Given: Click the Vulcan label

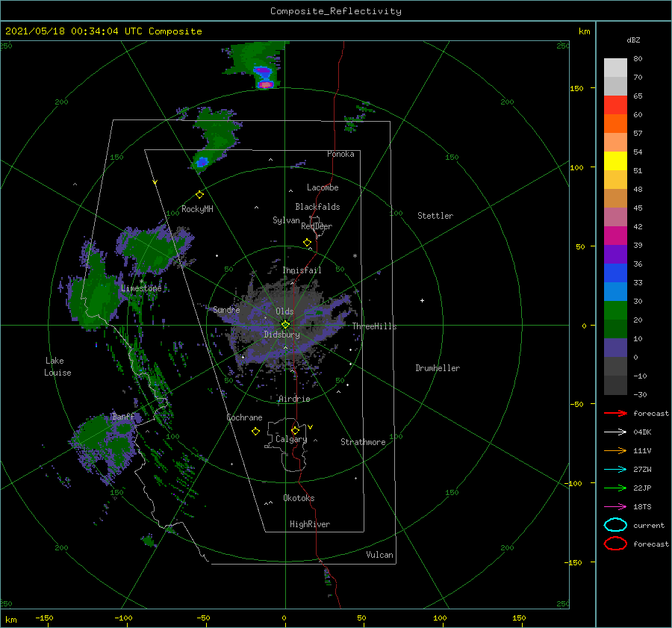Looking at the screenshot, I should pyautogui.click(x=379, y=555).
